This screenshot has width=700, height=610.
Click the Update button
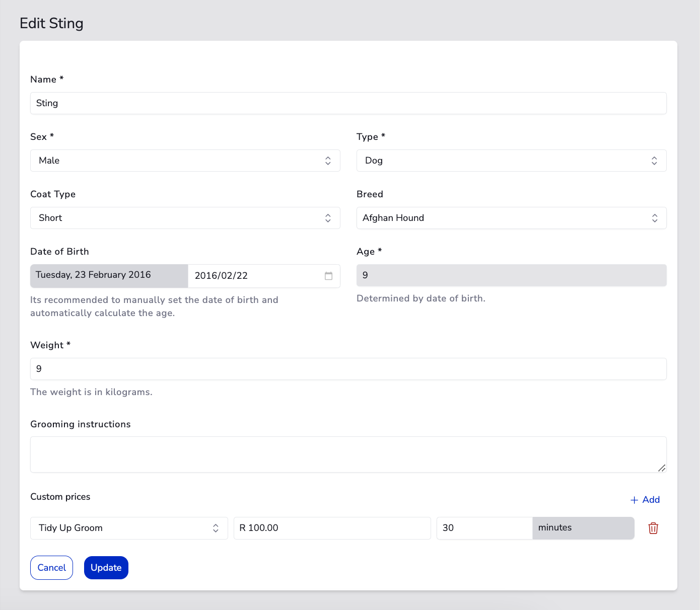[x=106, y=567]
